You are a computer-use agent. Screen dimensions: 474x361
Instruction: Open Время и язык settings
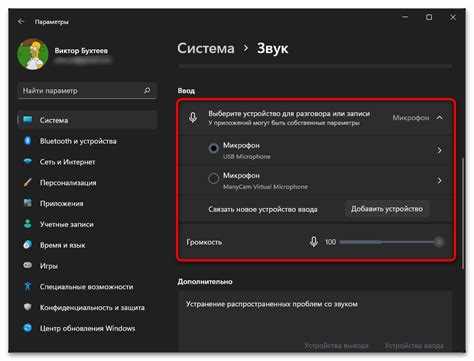click(x=87, y=245)
